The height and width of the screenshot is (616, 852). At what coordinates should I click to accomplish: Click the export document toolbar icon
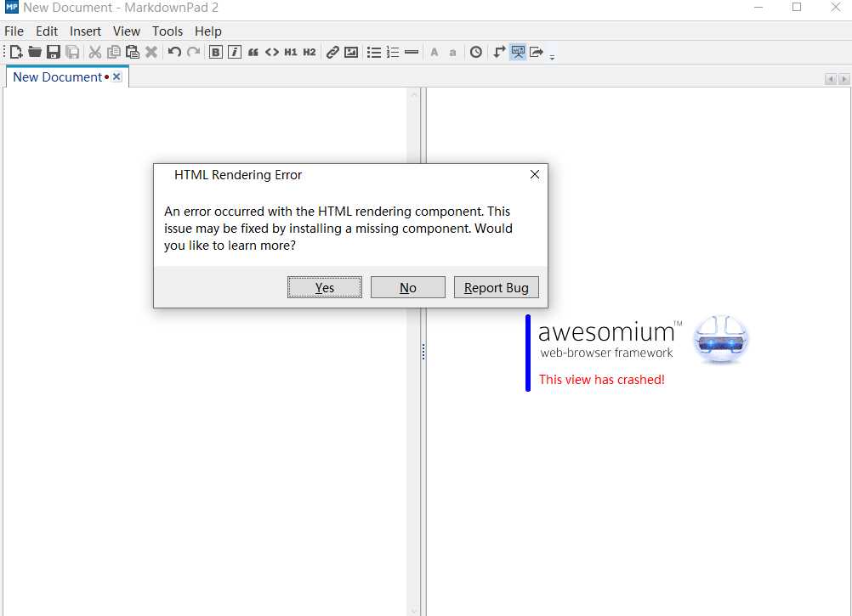pyautogui.click(x=537, y=52)
